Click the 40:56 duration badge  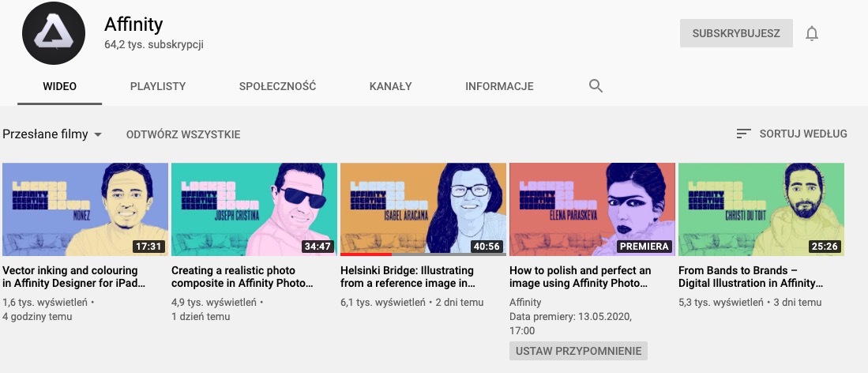coord(487,246)
